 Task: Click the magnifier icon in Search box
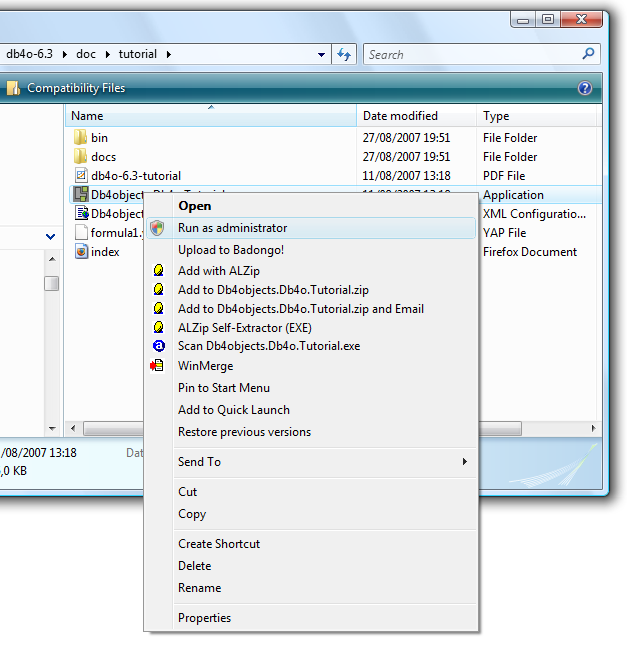[588, 54]
